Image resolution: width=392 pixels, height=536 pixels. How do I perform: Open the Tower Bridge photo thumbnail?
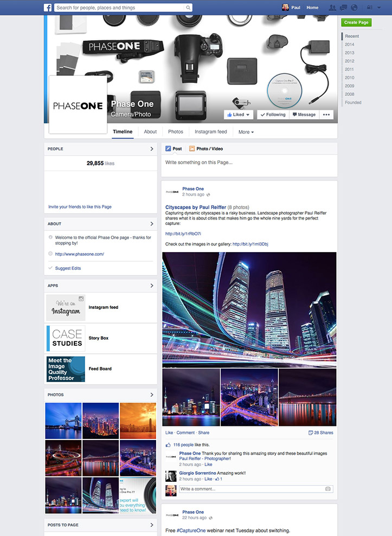[63, 421]
